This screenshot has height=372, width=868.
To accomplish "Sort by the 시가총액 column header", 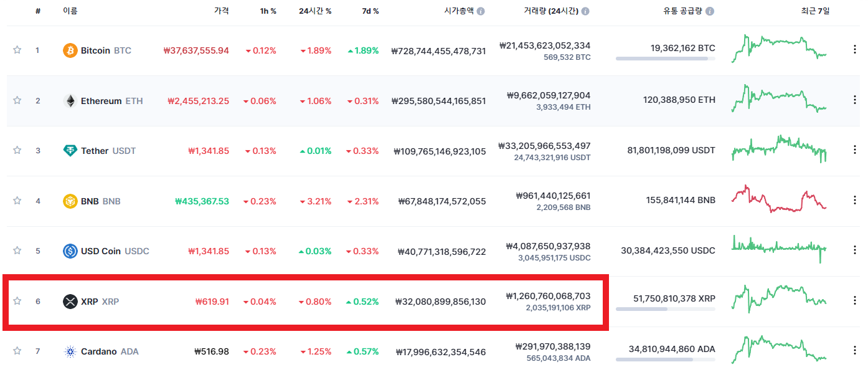I will pos(458,11).
